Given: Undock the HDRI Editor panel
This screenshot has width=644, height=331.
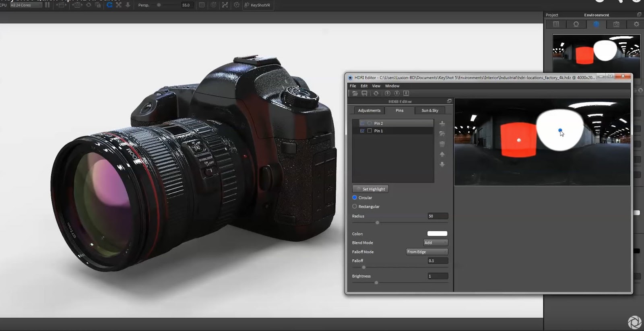Looking at the screenshot, I should click(449, 101).
